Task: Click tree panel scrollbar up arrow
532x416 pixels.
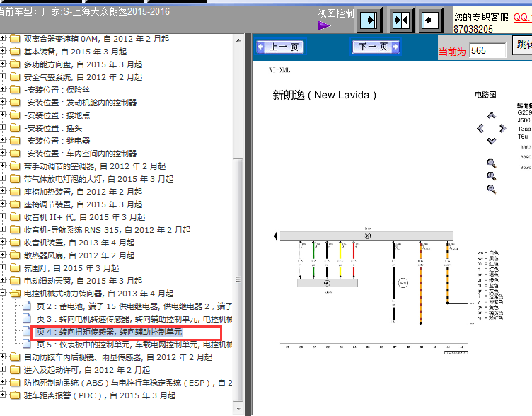Action: [x=238, y=40]
